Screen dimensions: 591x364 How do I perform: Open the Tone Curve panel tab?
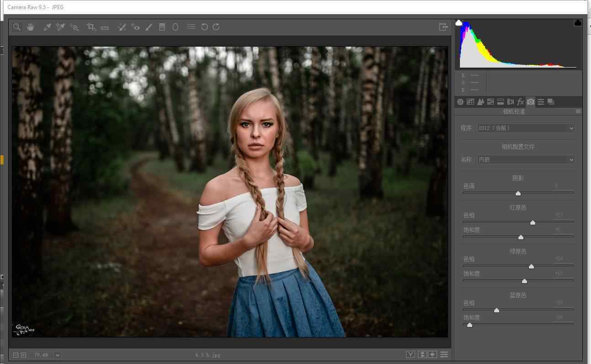tap(470, 102)
